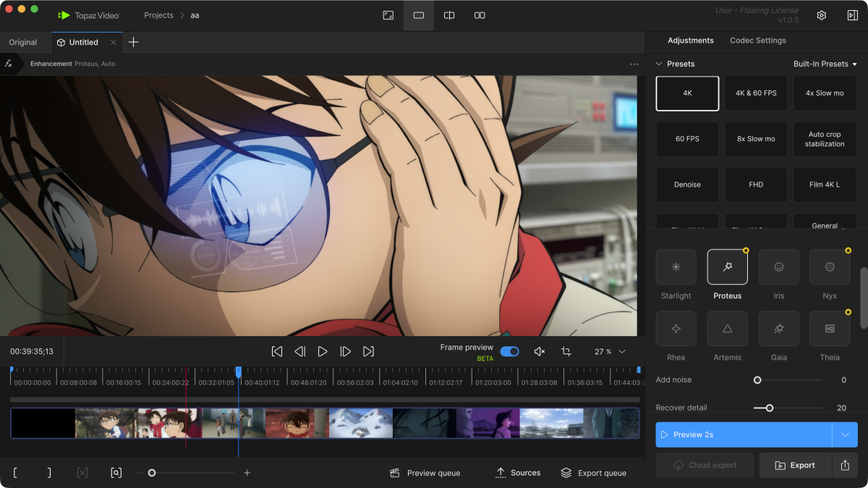Collapse the Presets section
Viewport: 868px width, 488px height.
659,64
